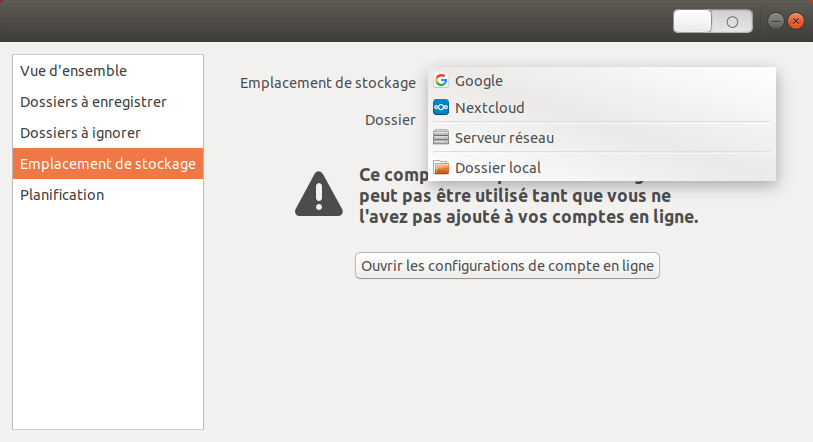The height and width of the screenshot is (442, 813).
Task: Toggle the automatic backup switch in header
Action: coord(713,21)
